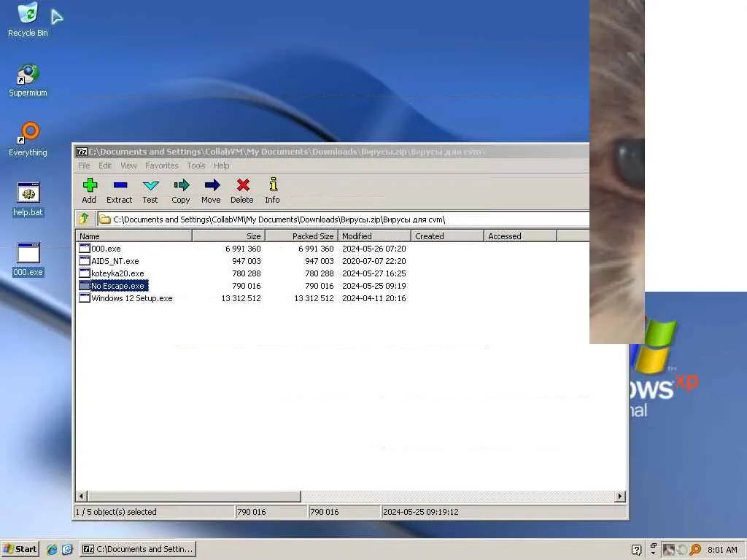The height and width of the screenshot is (560, 747).
Task: Open the View menu
Action: 128,166
